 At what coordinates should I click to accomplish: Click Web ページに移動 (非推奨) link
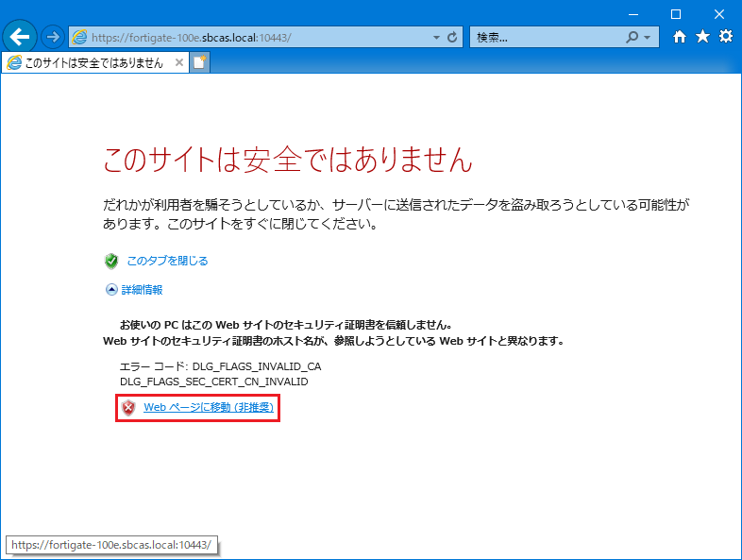[x=208, y=408]
